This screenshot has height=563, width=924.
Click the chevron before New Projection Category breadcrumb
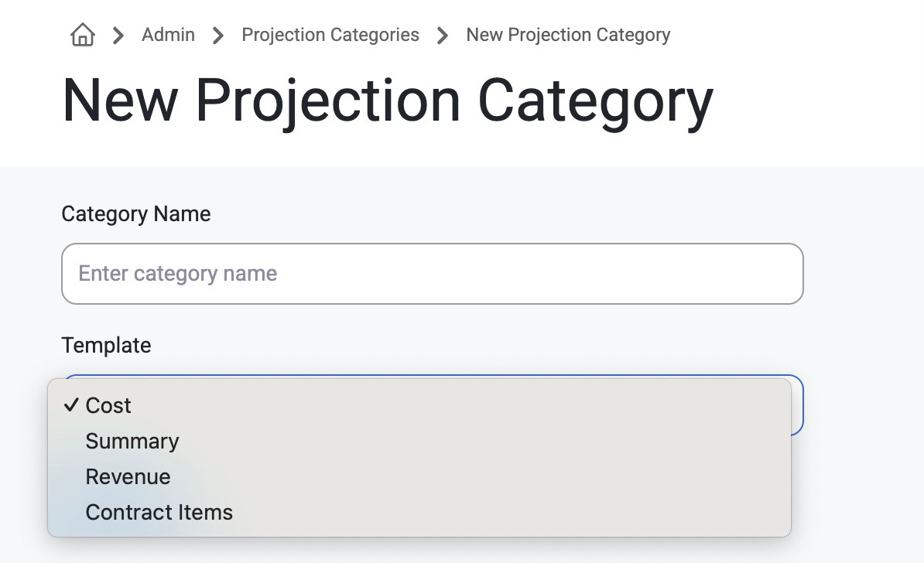[443, 36]
